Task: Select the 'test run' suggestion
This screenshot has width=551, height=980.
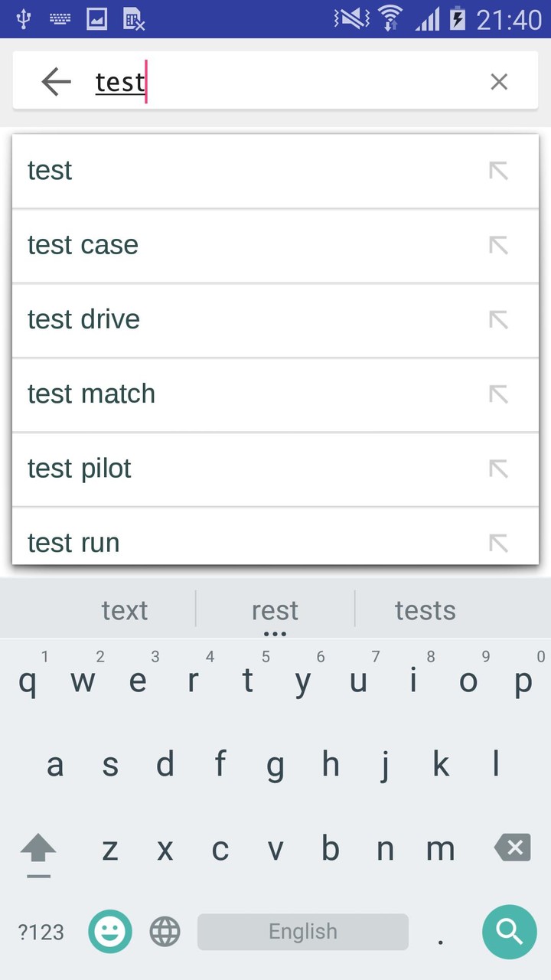Action: [x=230, y=541]
